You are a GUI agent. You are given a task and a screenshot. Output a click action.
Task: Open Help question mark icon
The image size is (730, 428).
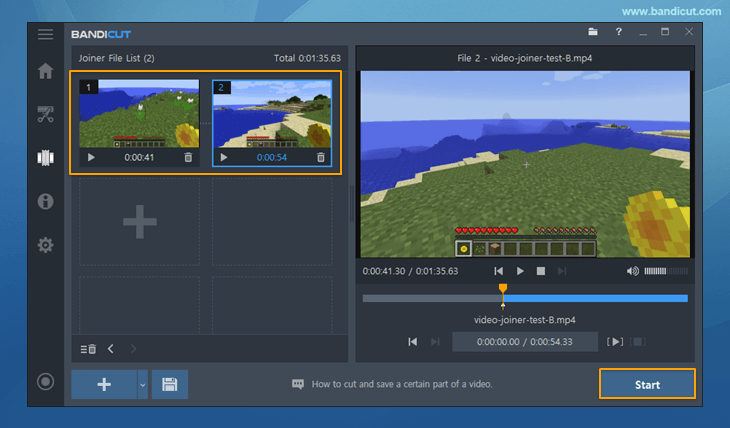tap(618, 32)
